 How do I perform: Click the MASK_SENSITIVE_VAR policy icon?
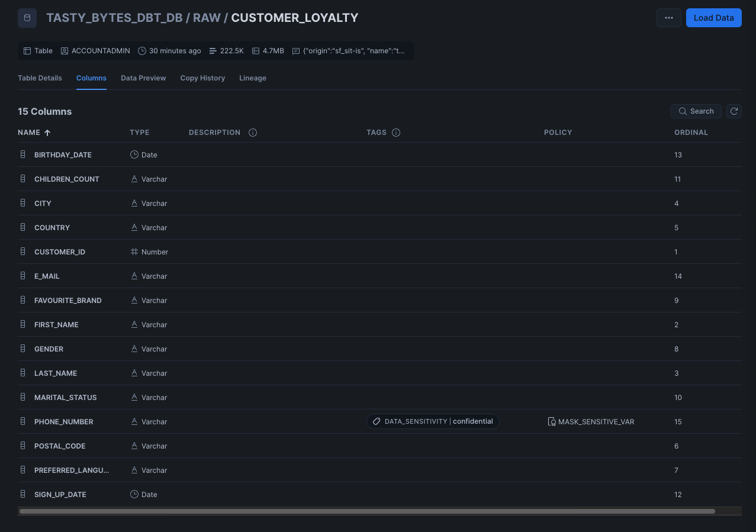click(x=551, y=422)
